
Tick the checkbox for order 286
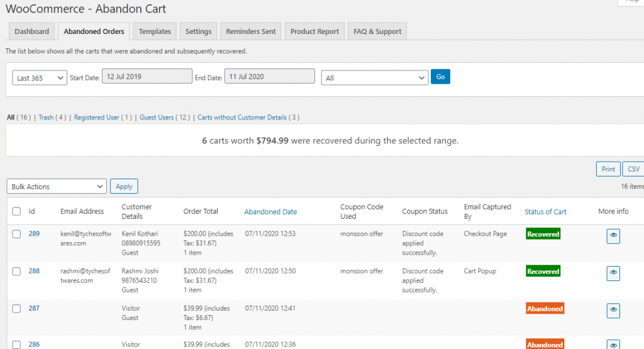pyautogui.click(x=16, y=345)
